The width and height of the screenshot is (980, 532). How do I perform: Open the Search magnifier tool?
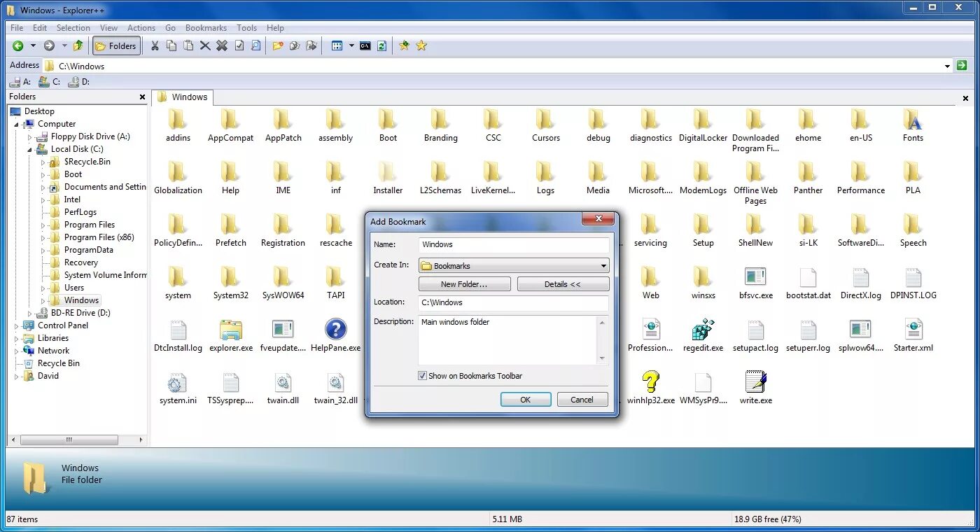pos(256,45)
